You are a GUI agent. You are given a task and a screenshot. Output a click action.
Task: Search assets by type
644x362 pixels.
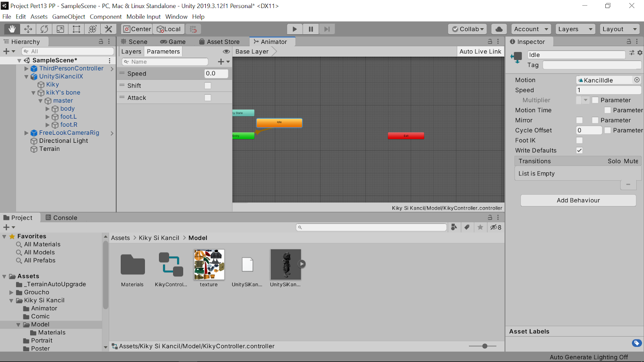[x=454, y=227]
